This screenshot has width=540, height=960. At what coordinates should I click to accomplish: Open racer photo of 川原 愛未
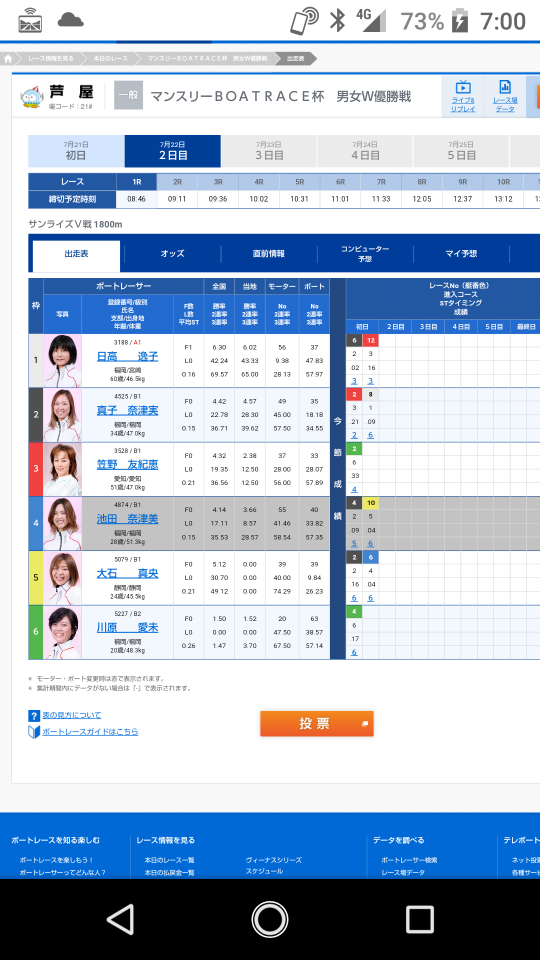click(x=62, y=632)
